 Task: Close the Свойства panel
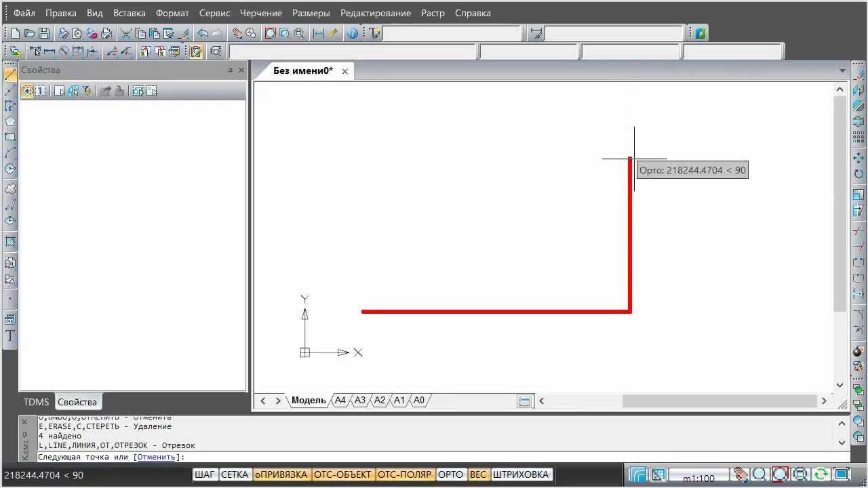(x=241, y=70)
